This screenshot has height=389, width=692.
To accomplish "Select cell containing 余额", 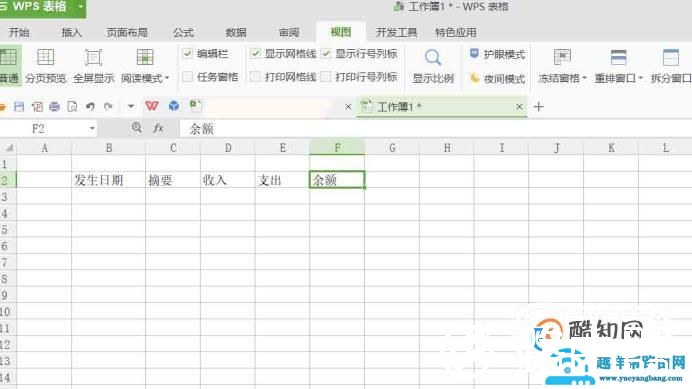I will (x=337, y=180).
